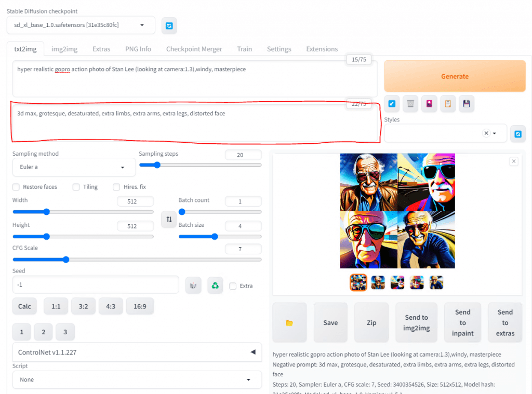The image size is (532, 394).
Task: Open the Stable Diffusion checkpoint dropdown
Action: 81,25
